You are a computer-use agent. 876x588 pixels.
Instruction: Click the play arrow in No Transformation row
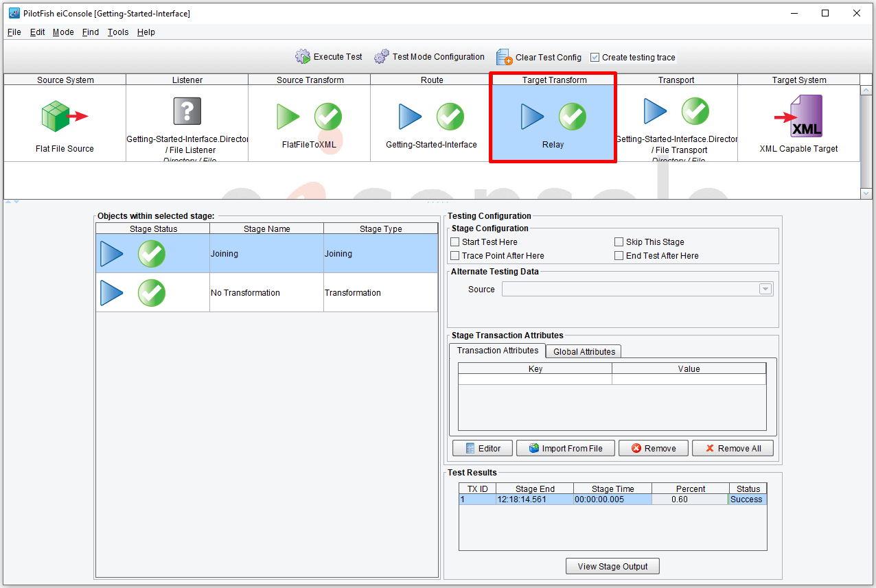coord(112,293)
